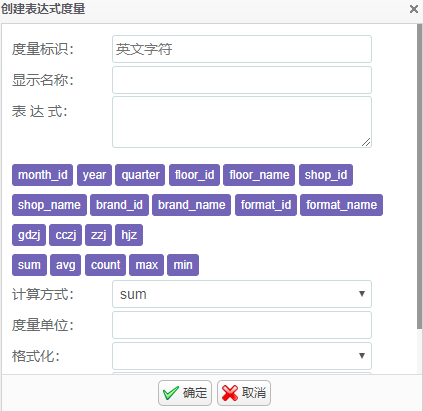Close the 创建表达式度量 dialog
This screenshot has height=411, width=423.
414,9
